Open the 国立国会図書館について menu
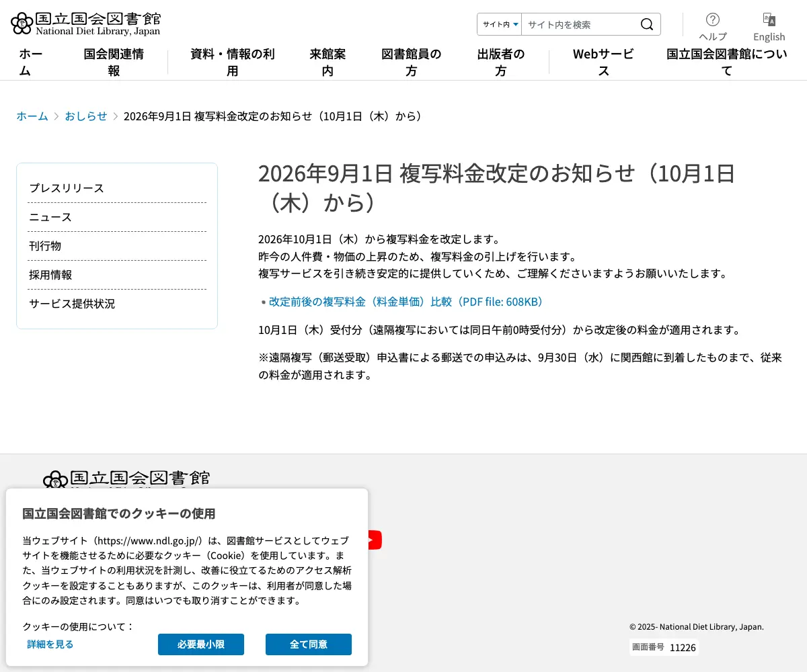Viewport: 807px width, 672px height. click(x=727, y=62)
